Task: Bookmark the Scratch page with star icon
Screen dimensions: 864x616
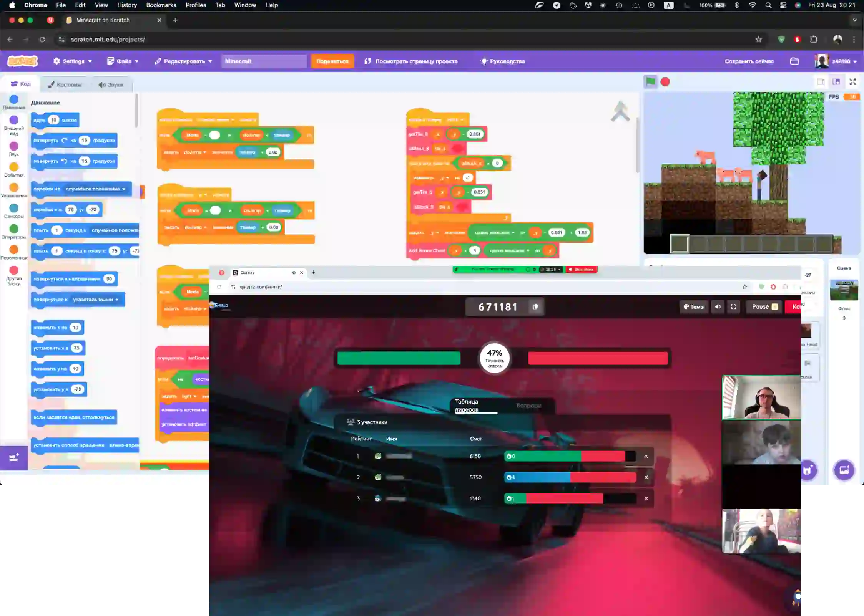Action: 758,39
